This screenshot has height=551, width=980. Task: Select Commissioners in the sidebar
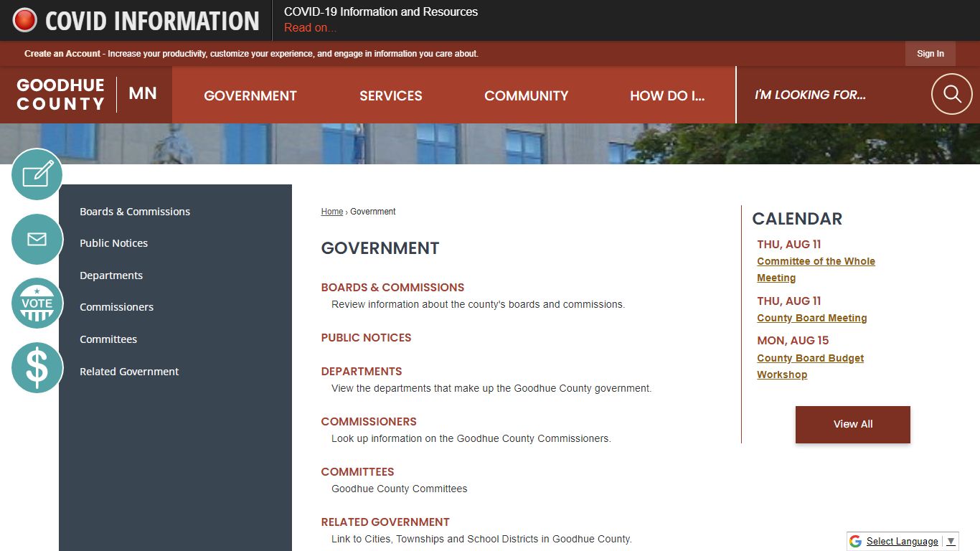(x=116, y=307)
